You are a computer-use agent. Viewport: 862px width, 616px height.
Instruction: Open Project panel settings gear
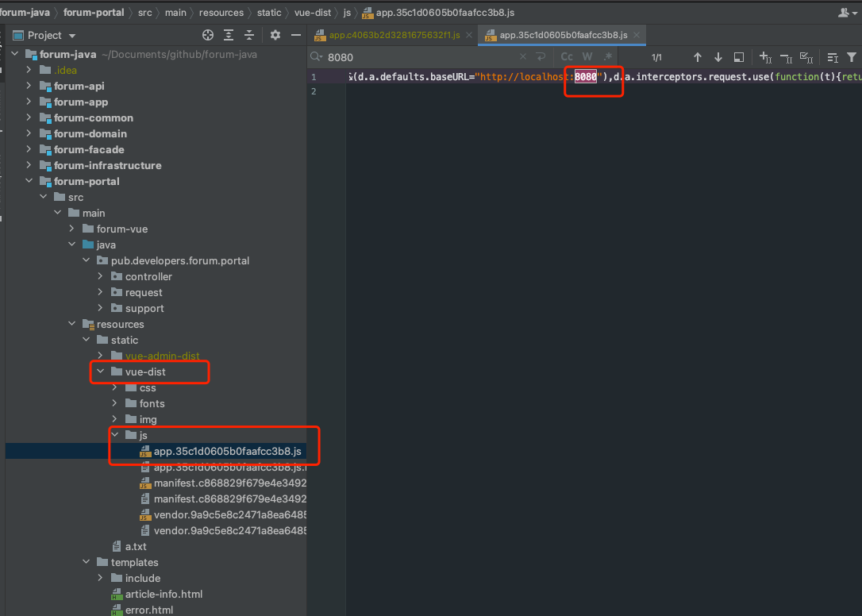[275, 35]
